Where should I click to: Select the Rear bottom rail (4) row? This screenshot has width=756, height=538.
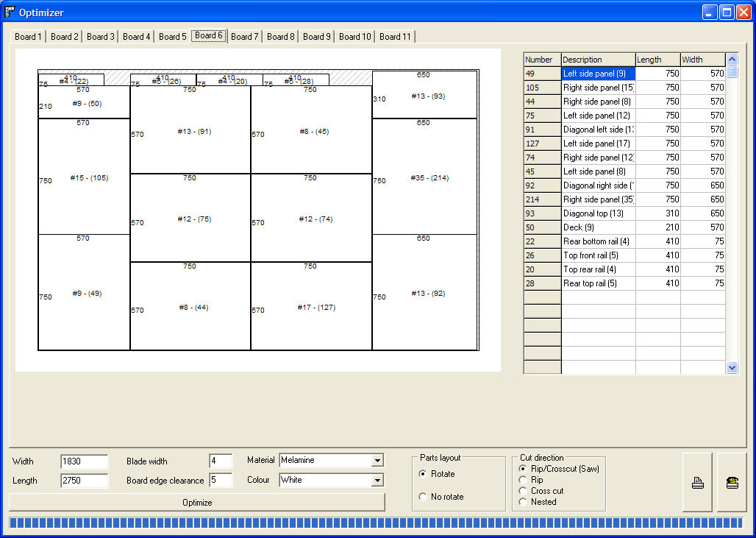tap(624, 241)
